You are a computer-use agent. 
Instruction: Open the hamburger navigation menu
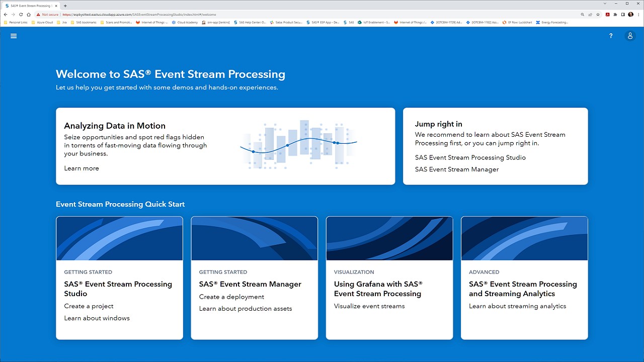(14, 36)
